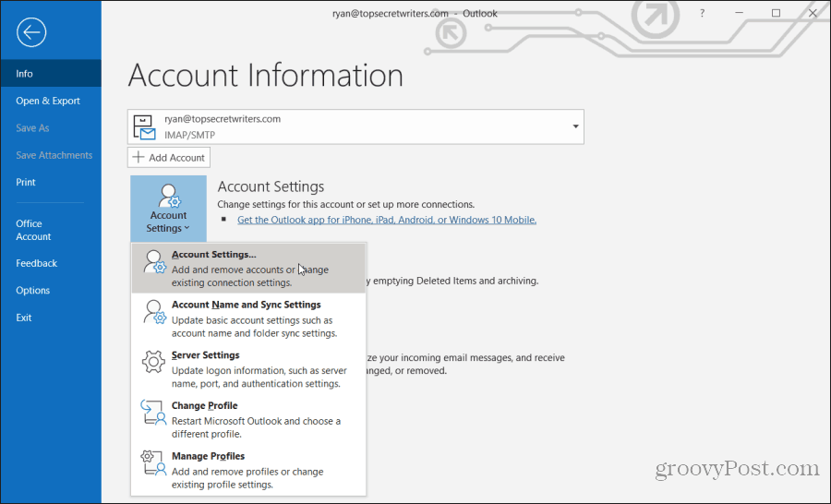This screenshot has width=831, height=504.
Task: Open the Print tab
Action: coord(51,183)
